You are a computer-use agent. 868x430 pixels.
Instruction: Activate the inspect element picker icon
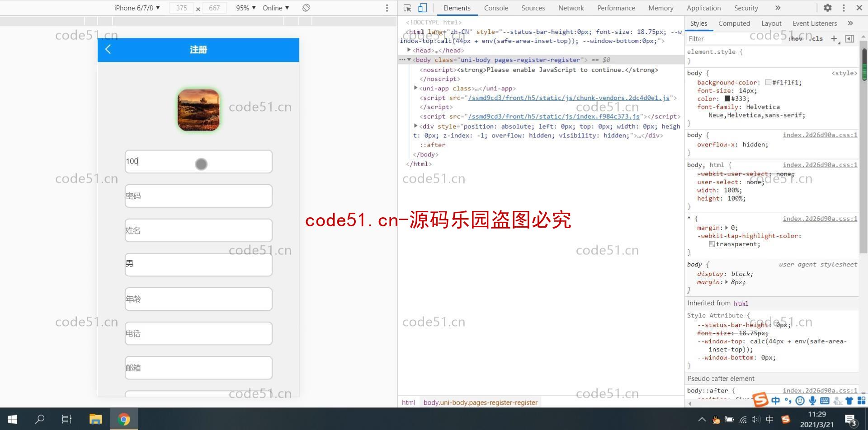(x=407, y=8)
